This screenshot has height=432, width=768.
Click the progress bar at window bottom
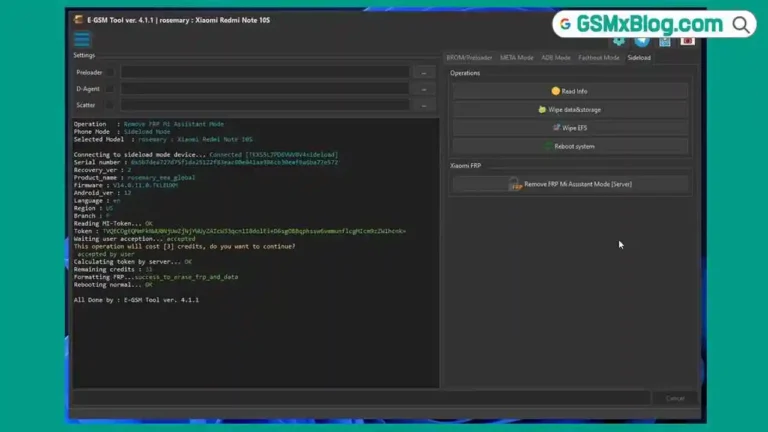(x=361, y=398)
